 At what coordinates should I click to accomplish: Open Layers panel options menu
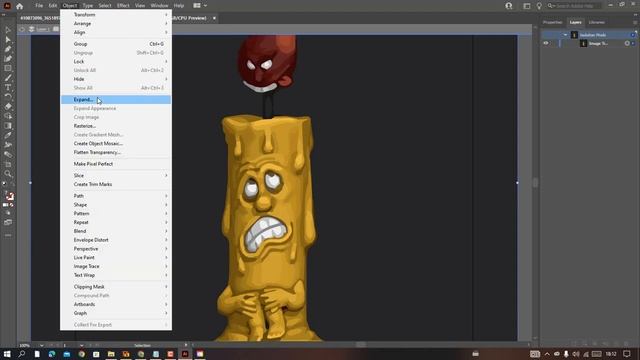pos(635,22)
